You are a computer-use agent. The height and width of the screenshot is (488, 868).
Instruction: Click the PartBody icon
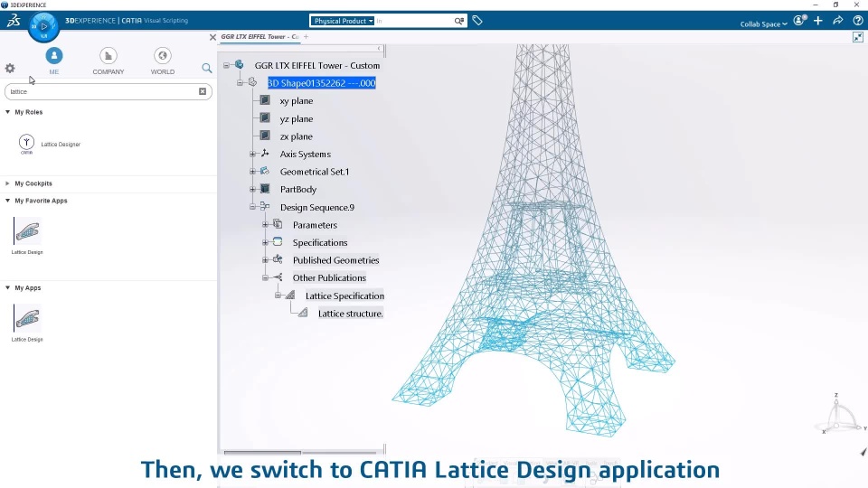(265, 189)
